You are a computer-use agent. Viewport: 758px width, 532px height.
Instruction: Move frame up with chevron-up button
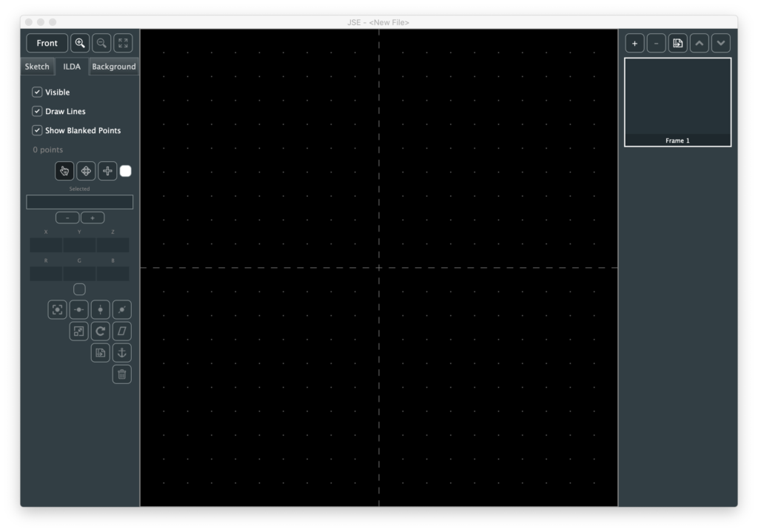click(x=699, y=44)
